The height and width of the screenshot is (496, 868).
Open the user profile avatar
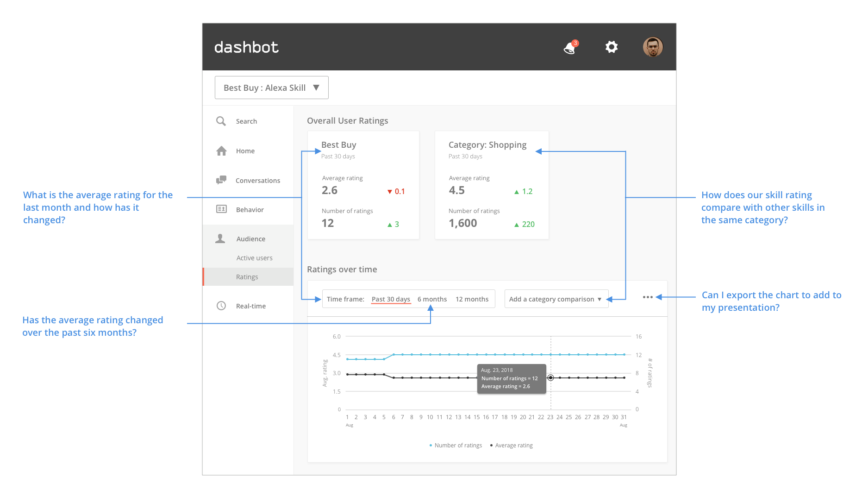tap(653, 47)
